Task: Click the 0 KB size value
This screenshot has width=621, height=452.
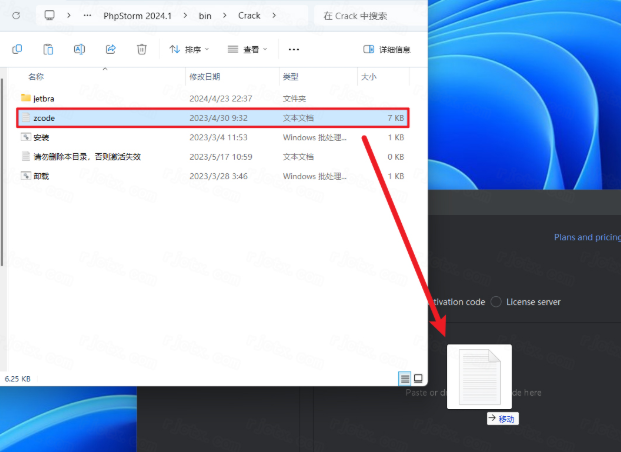Action: (396, 157)
